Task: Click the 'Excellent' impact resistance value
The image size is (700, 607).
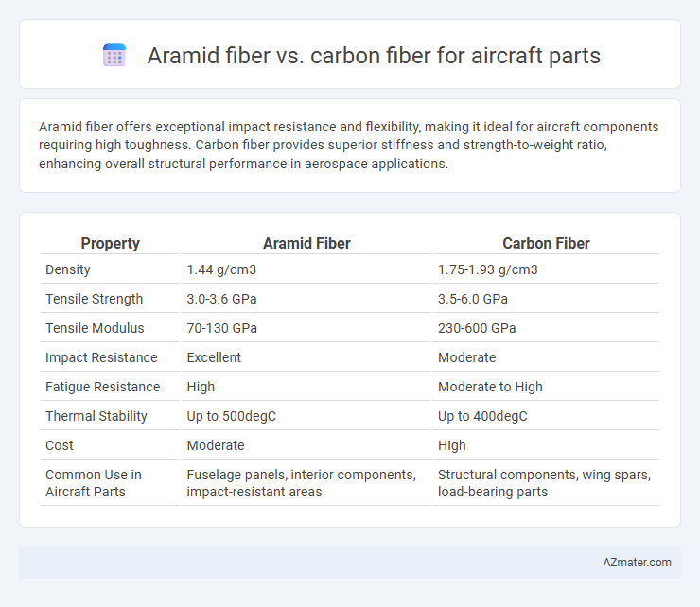Action: pos(214,357)
